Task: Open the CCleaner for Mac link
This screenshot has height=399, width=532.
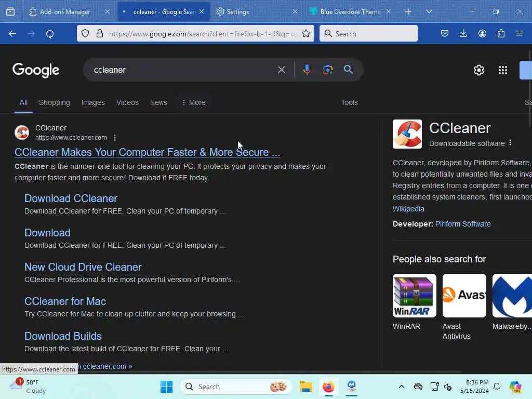Action: pyautogui.click(x=65, y=301)
